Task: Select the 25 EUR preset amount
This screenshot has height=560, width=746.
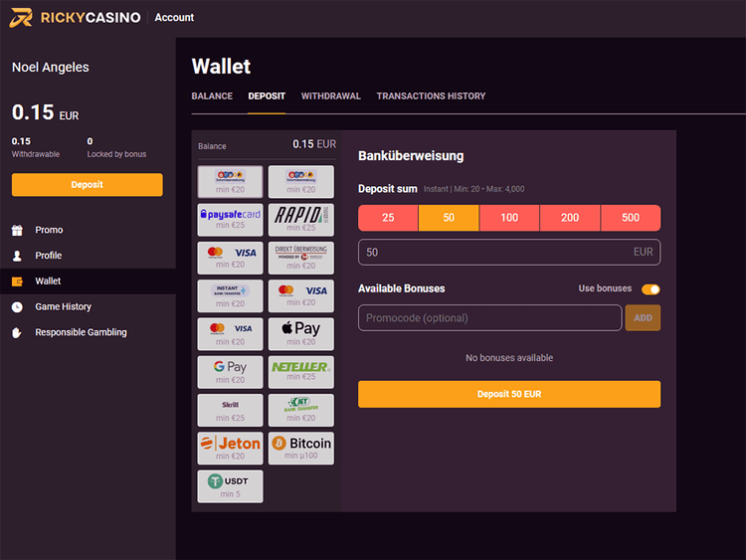Action: (x=388, y=218)
